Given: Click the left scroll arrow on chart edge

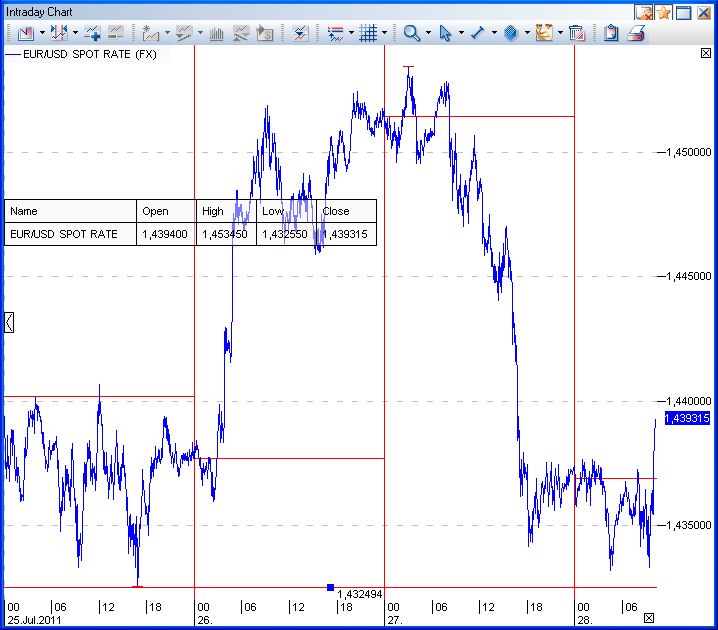Looking at the screenshot, I should tap(9, 322).
